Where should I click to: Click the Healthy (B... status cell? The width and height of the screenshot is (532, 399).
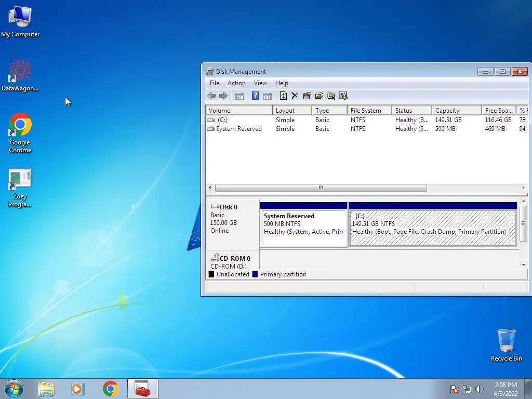click(x=412, y=120)
